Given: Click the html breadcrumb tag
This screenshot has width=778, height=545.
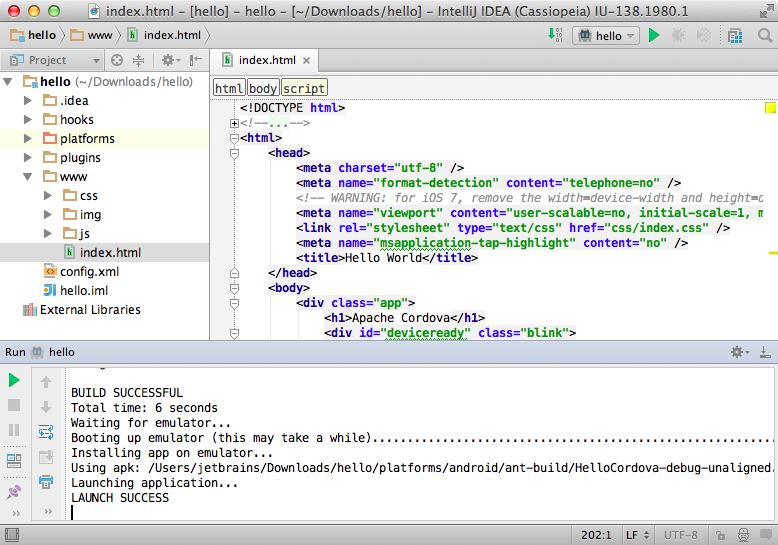Looking at the screenshot, I should click(229, 88).
